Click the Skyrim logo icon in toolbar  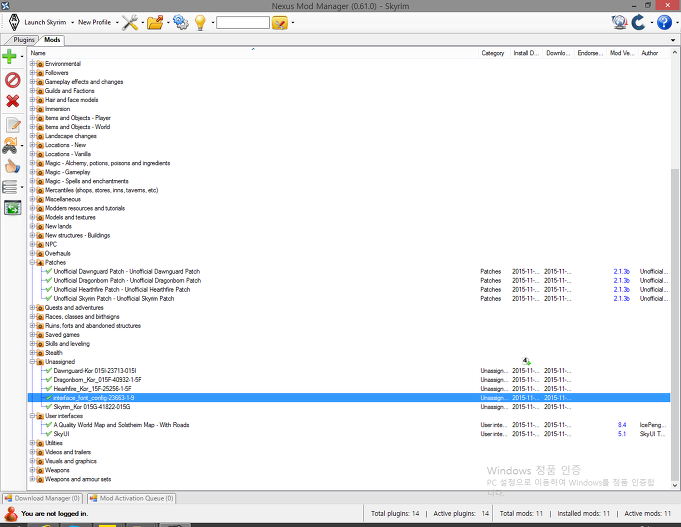14,22
